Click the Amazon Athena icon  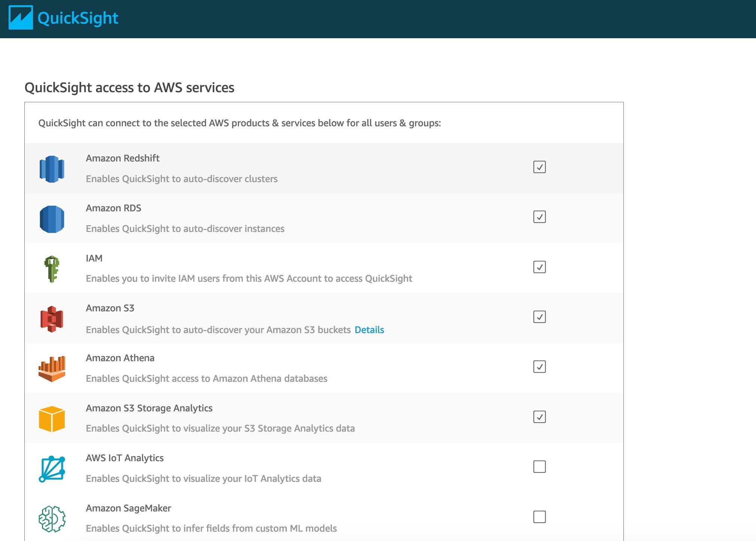tap(52, 369)
